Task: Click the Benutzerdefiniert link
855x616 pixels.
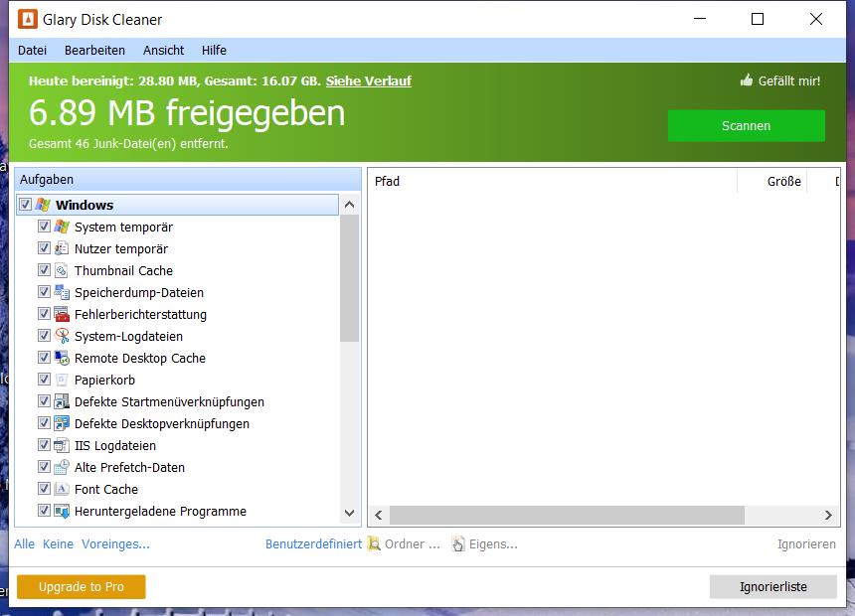Action: click(313, 544)
